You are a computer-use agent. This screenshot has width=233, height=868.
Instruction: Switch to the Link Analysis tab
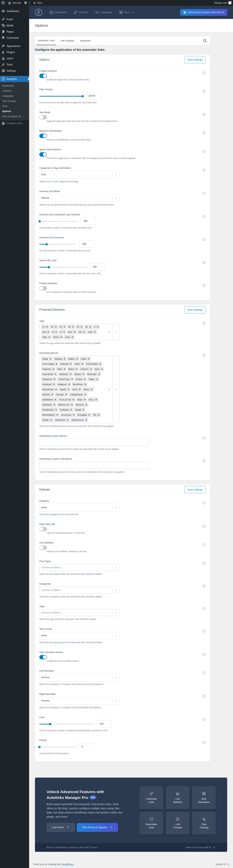[x=67, y=41]
